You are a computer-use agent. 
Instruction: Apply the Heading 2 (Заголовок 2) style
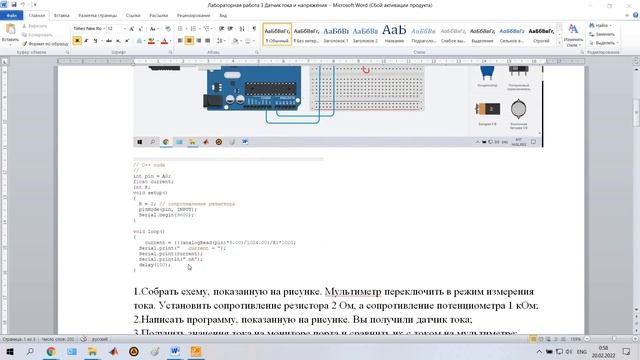[365, 34]
